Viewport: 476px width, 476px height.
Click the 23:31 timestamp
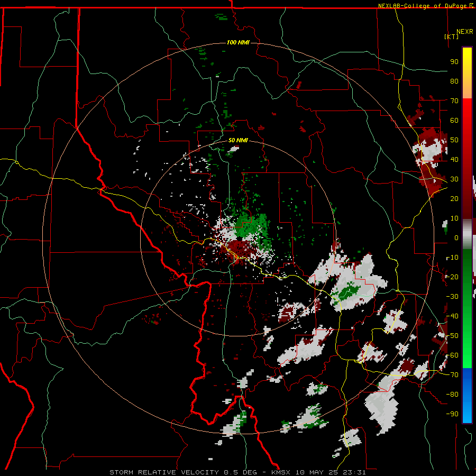coord(354,472)
